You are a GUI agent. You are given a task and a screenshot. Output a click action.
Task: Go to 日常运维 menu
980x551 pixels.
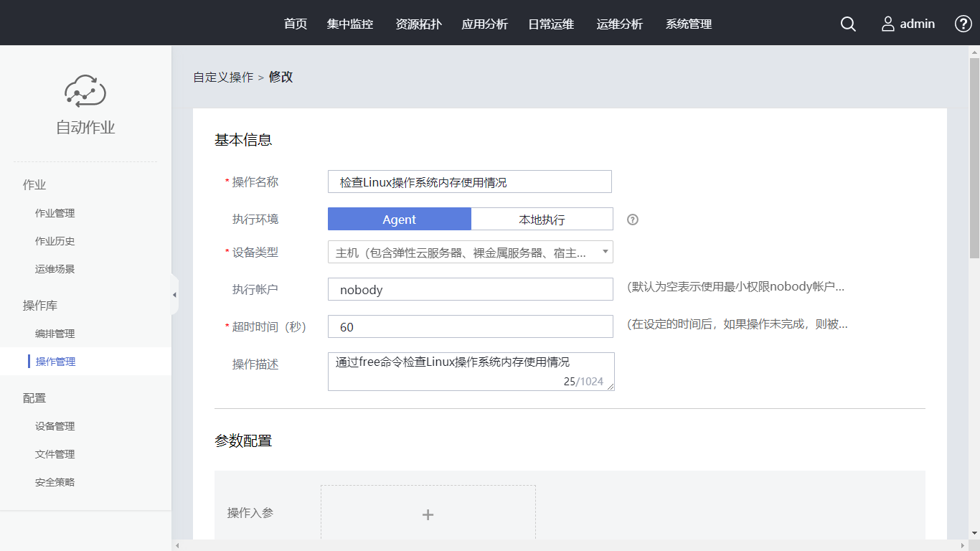tap(551, 24)
